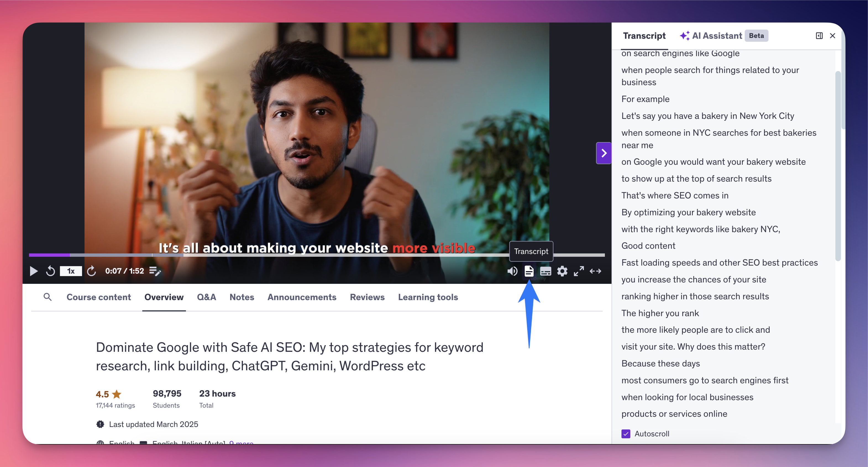This screenshot has width=868, height=467.
Task: Jump to "Because these days" transcript line
Action: tap(660, 364)
